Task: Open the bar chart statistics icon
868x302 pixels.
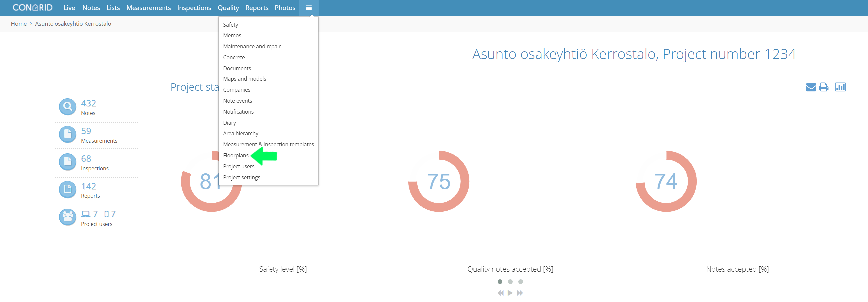Action: click(840, 87)
